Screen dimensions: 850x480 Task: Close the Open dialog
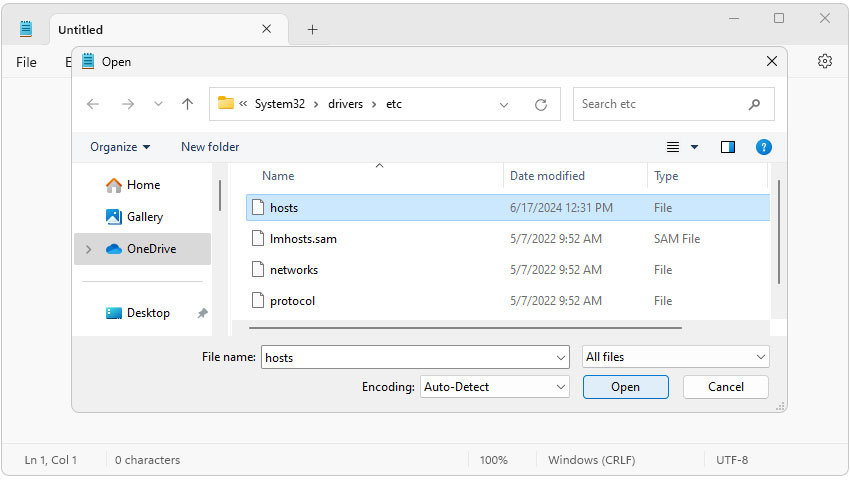(x=771, y=61)
